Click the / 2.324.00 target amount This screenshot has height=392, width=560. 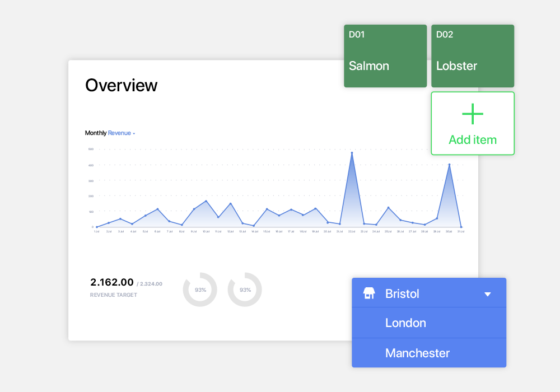tap(150, 284)
